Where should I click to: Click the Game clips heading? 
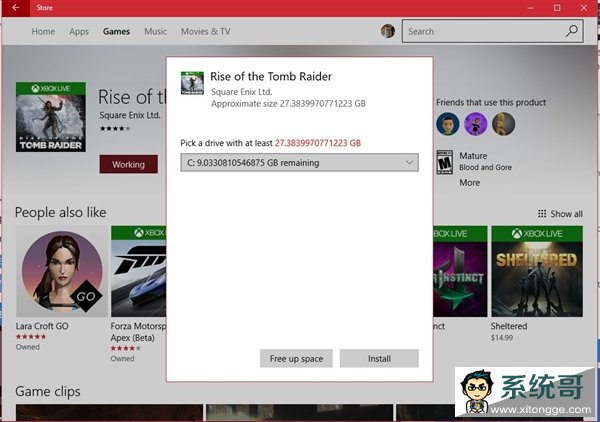pos(48,391)
